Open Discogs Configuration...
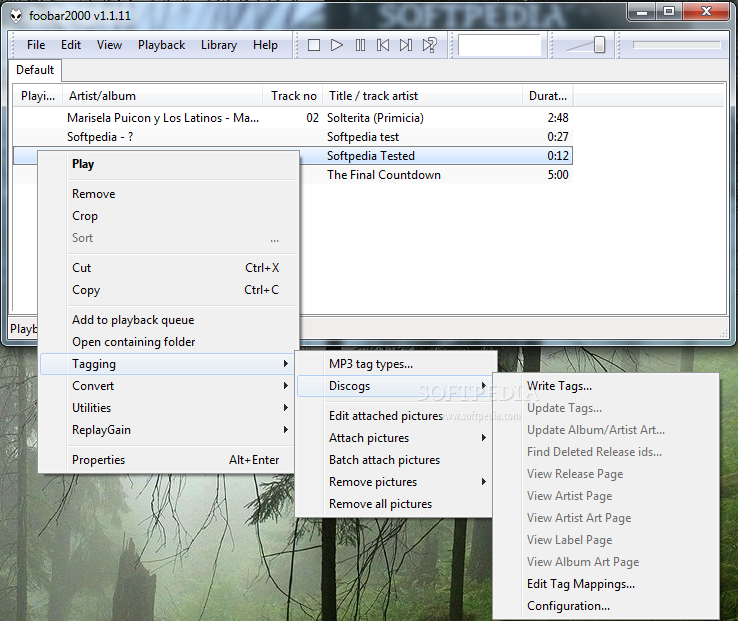The image size is (738, 621). point(606,606)
